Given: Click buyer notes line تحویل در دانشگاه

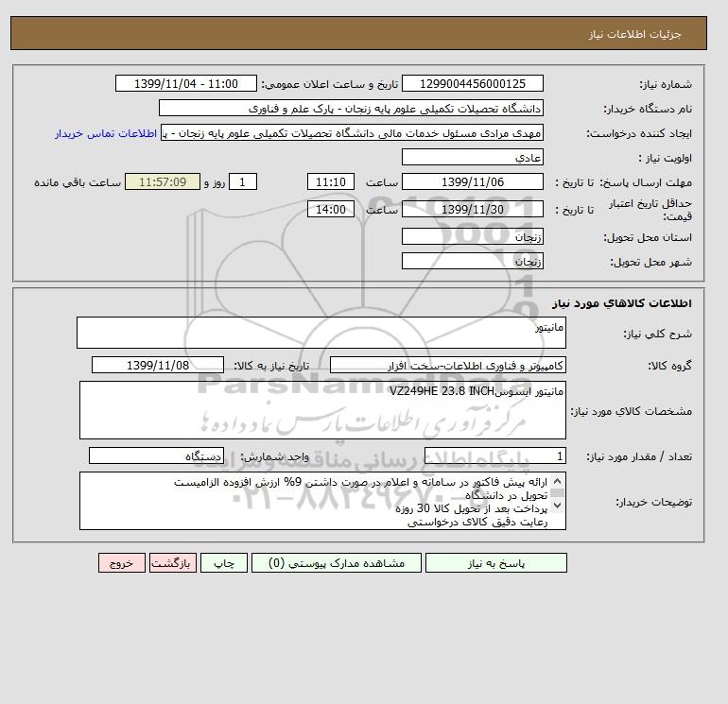Looking at the screenshot, I should click(x=507, y=495).
